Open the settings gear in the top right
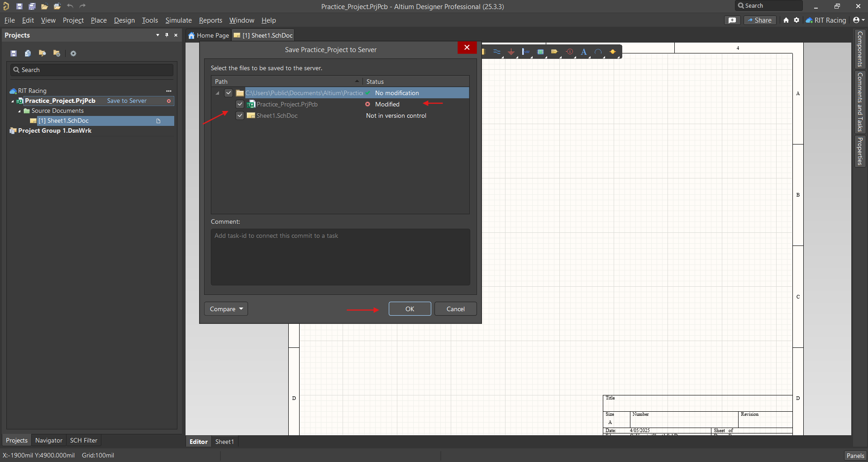Screen dimensions: 868x462 (x=796, y=20)
